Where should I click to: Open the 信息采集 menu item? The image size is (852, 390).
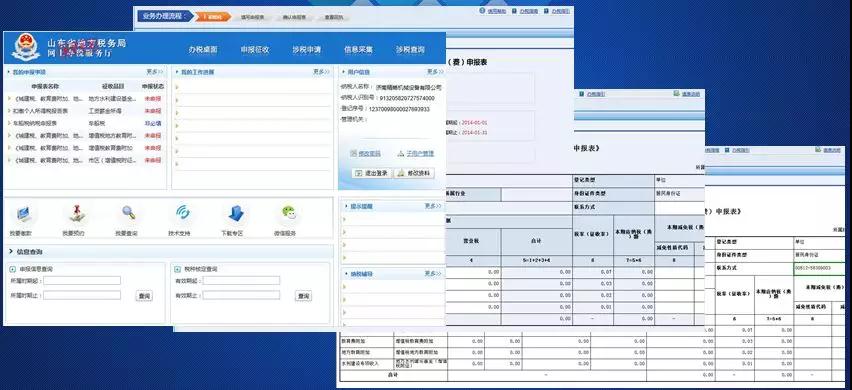359,49
